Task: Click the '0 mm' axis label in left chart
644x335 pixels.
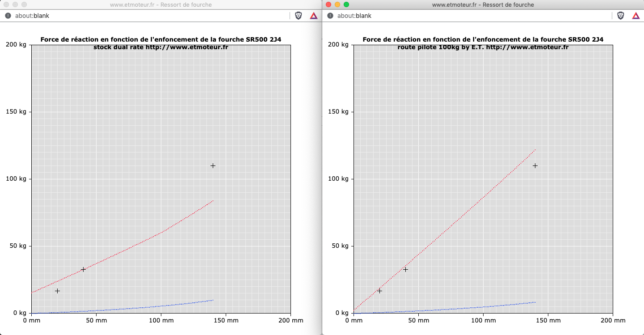Action: coord(31,321)
